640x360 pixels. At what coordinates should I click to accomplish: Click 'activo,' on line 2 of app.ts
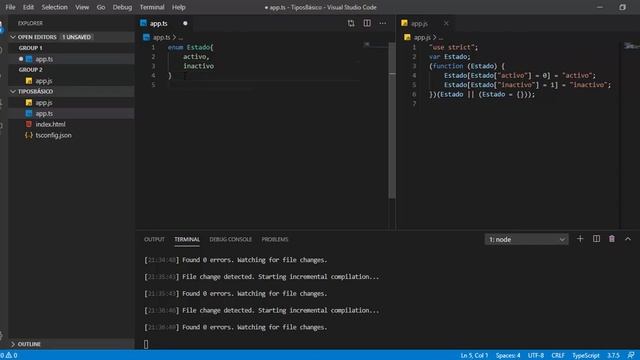coord(196,57)
